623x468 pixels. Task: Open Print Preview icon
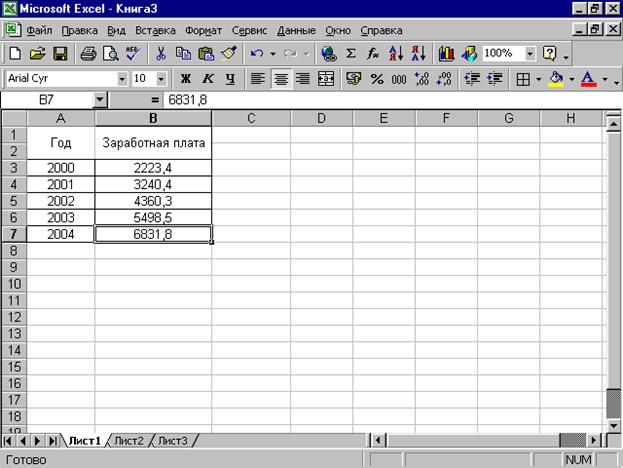pyautogui.click(x=110, y=53)
